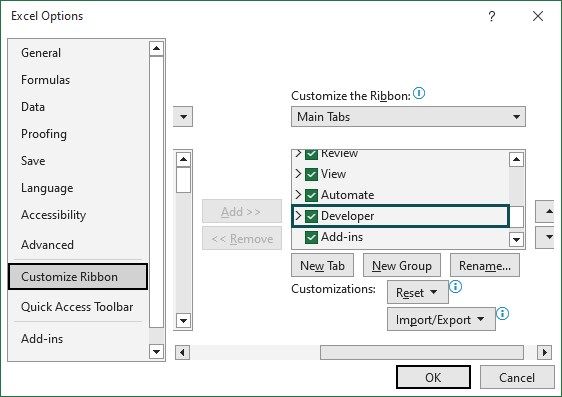The height and width of the screenshot is (397, 562).
Task: Select the Add-ins row in ribbon tabs list
Action: pyautogui.click(x=400, y=237)
